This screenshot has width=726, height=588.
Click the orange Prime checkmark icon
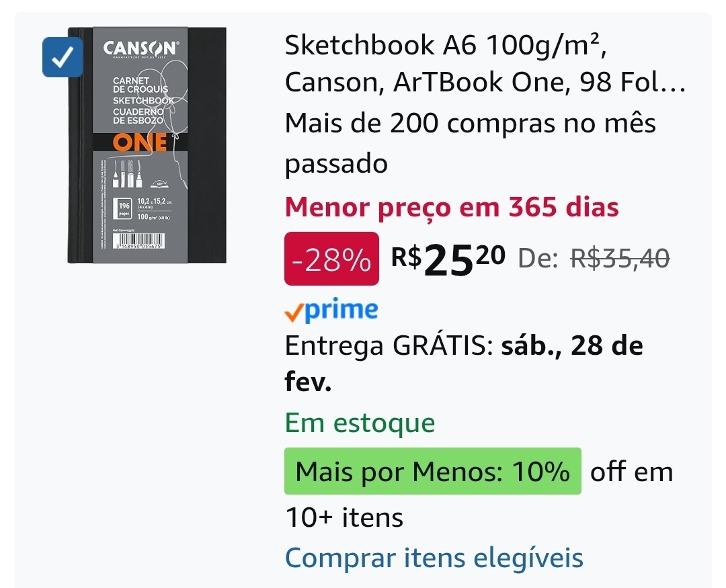[x=294, y=312]
